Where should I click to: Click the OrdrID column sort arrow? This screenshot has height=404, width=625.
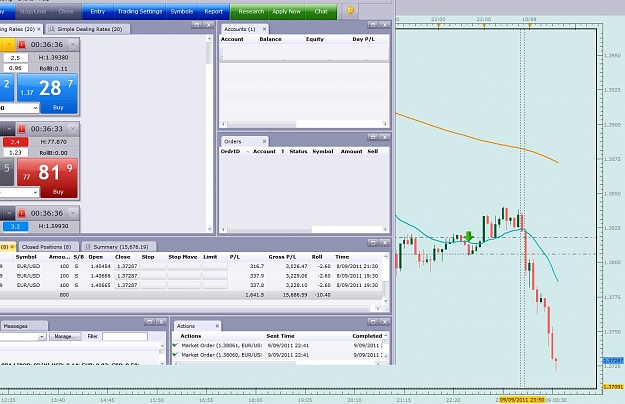(x=248, y=152)
